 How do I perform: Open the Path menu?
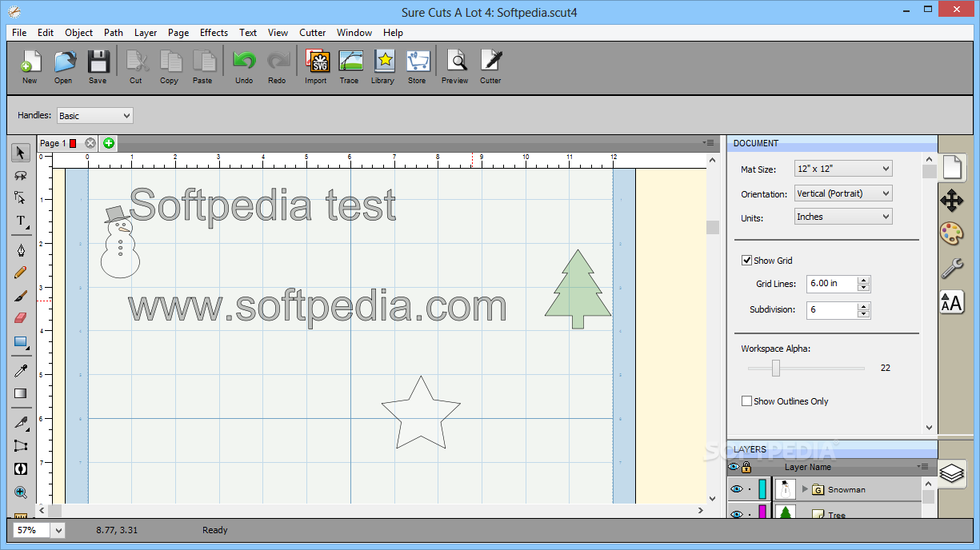point(114,33)
